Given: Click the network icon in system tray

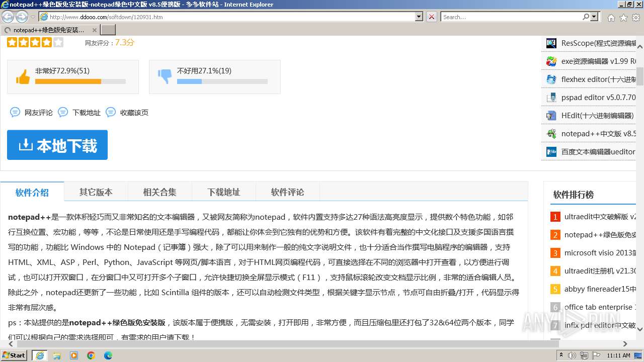Looking at the screenshot, I should (x=584, y=355).
